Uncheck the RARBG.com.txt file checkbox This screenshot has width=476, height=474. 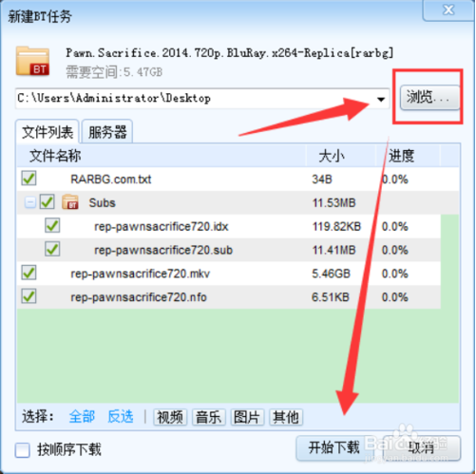pyautogui.click(x=29, y=179)
